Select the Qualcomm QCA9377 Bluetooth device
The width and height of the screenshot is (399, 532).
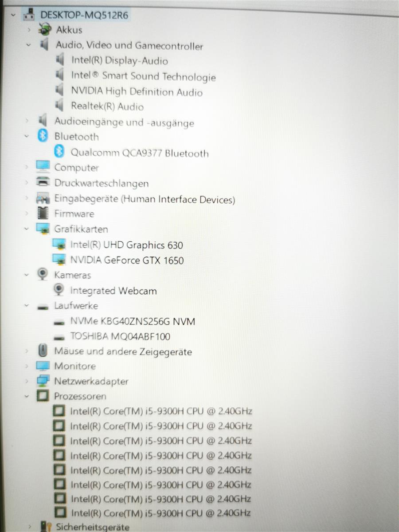point(139,153)
